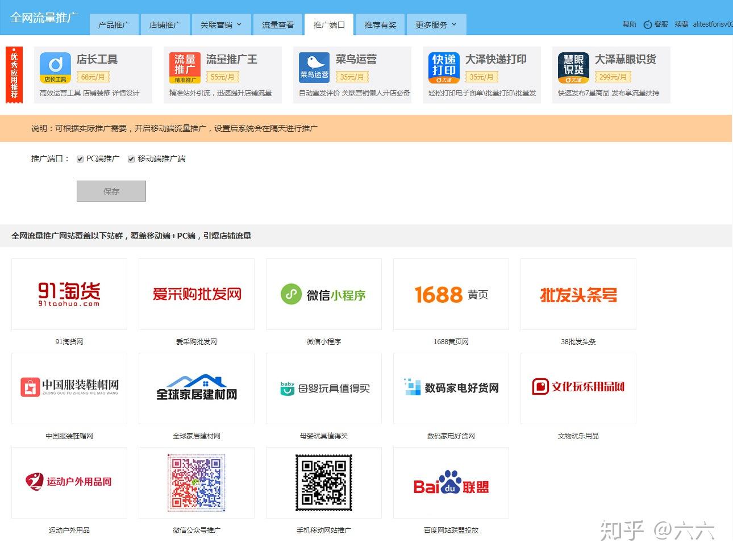Open the 流量推广王 title link
Screen dimensions: 733x560
(x=232, y=59)
